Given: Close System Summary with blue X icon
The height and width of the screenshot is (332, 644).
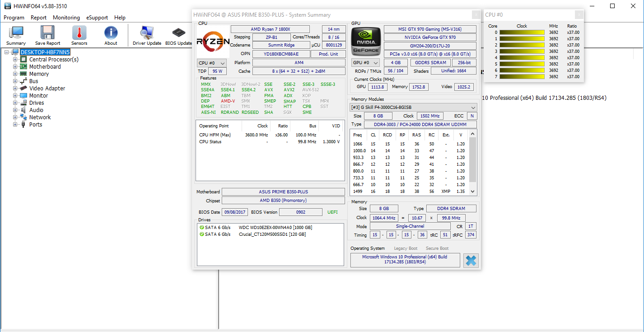Looking at the screenshot, I should pyautogui.click(x=471, y=261).
